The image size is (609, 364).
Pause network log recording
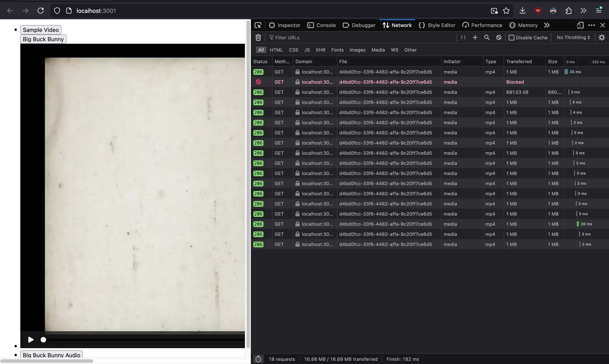click(x=463, y=37)
